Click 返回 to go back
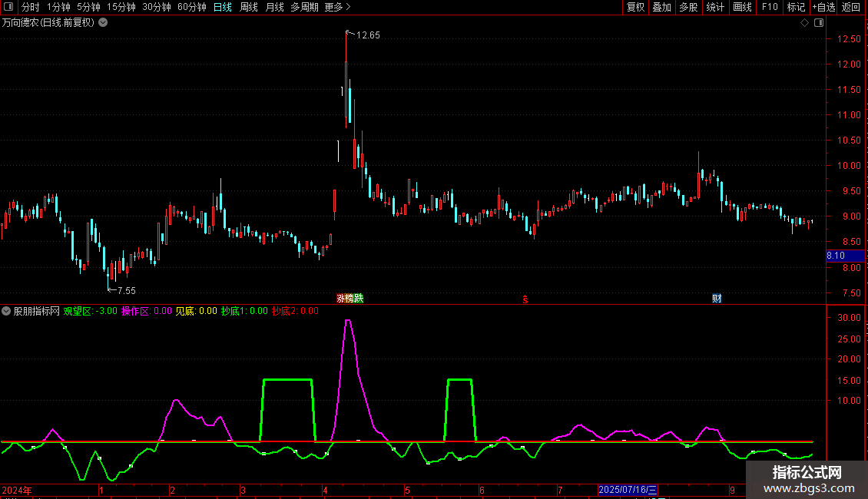 [851, 7]
